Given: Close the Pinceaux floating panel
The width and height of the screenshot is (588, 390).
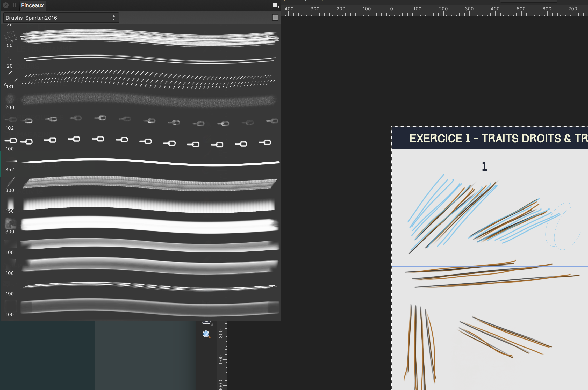Looking at the screenshot, I should pyautogui.click(x=6, y=5).
